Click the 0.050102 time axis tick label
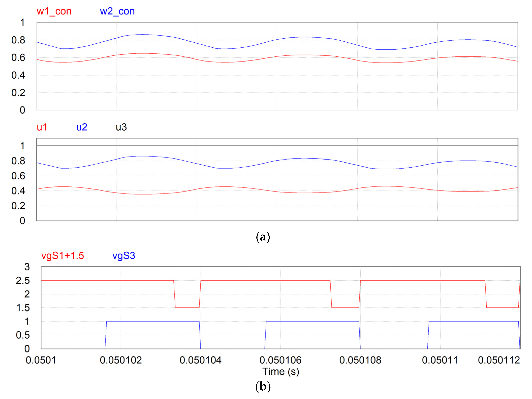This screenshot has height=399, width=532. [x=121, y=360]
